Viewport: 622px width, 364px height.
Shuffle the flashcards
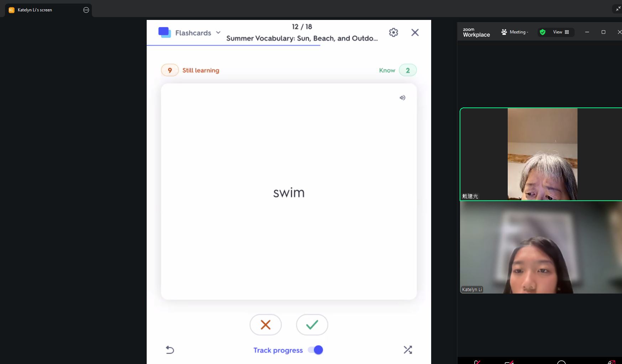tap(408, 350)
